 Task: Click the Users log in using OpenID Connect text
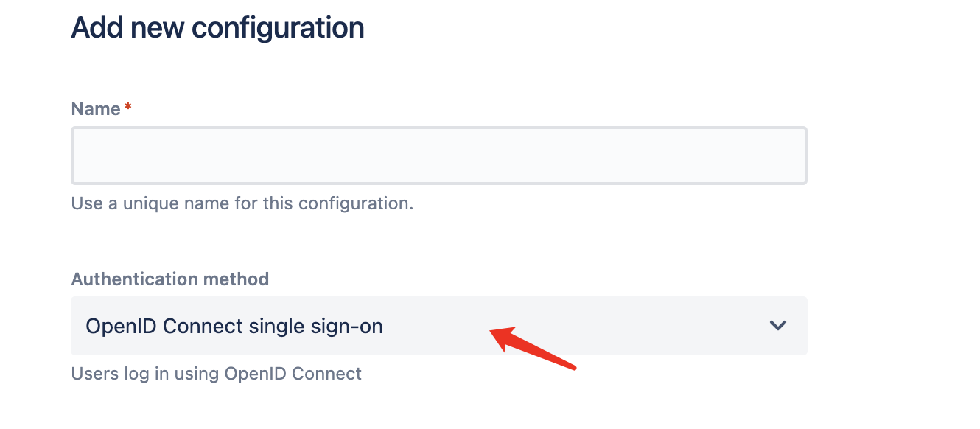216,373
